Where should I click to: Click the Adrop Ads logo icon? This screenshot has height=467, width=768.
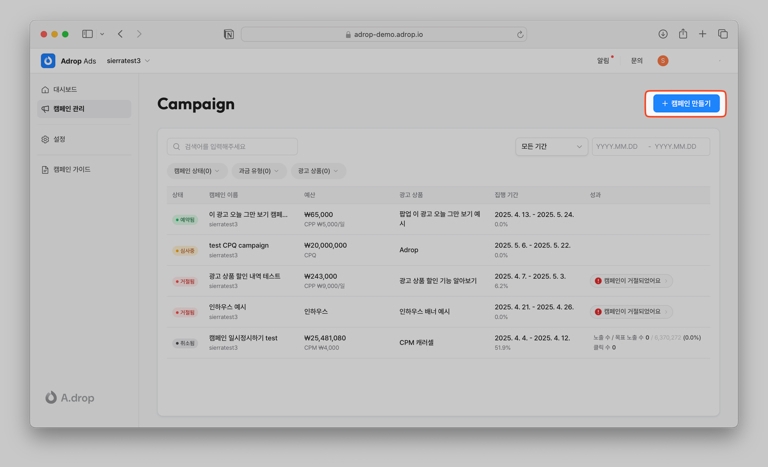tap(48, 61)
